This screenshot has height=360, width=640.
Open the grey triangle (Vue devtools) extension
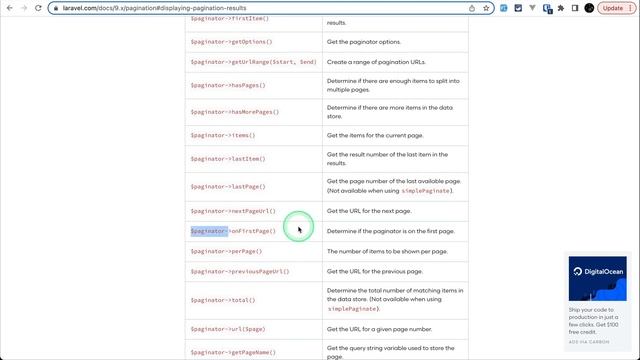[x=532, y=8]
